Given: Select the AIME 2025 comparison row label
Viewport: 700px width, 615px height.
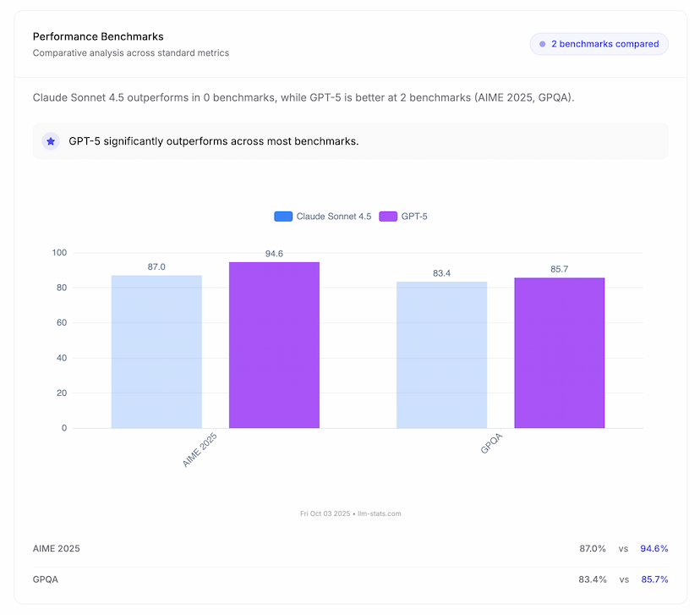Looking at the screenshot, I should tap(57, 548).
